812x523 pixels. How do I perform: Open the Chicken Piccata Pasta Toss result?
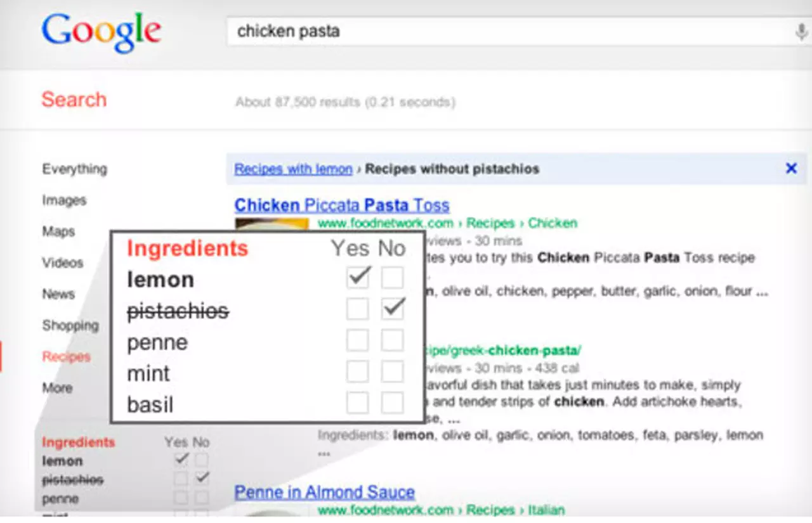coord(342,205)
